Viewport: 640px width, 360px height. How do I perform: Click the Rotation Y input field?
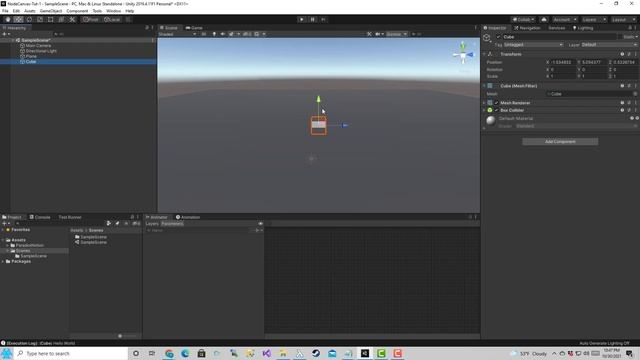click(x=594, y=69)
